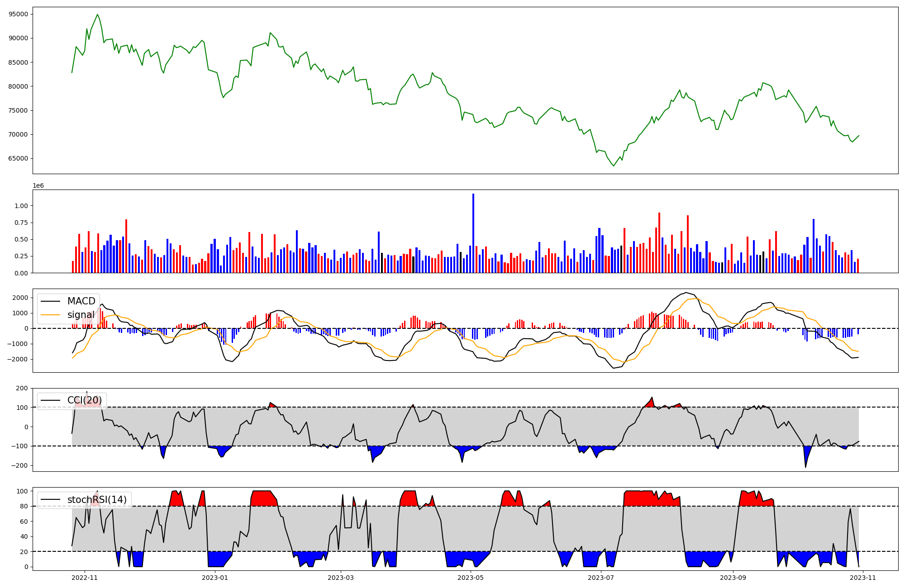
Task: Click the 2023-05 date label on x-axis
Action: pos(471,578)
